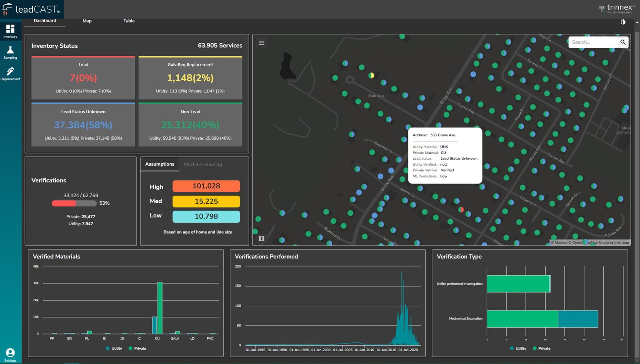The height and width of the screenshot is (364, 640).
Task: Click the 01-Jan-2020 axis label
Action: click(x=408, y=350)
